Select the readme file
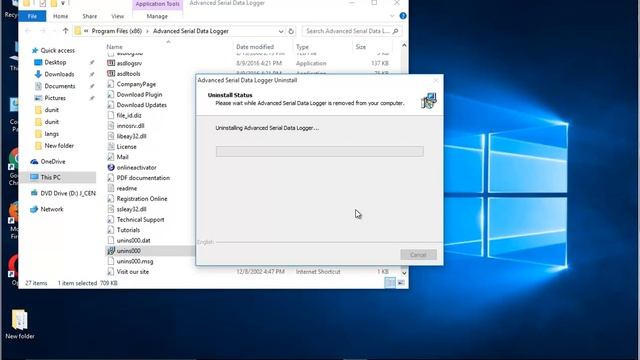The height and width of the screenshot is (360, 640). (127, 189)
